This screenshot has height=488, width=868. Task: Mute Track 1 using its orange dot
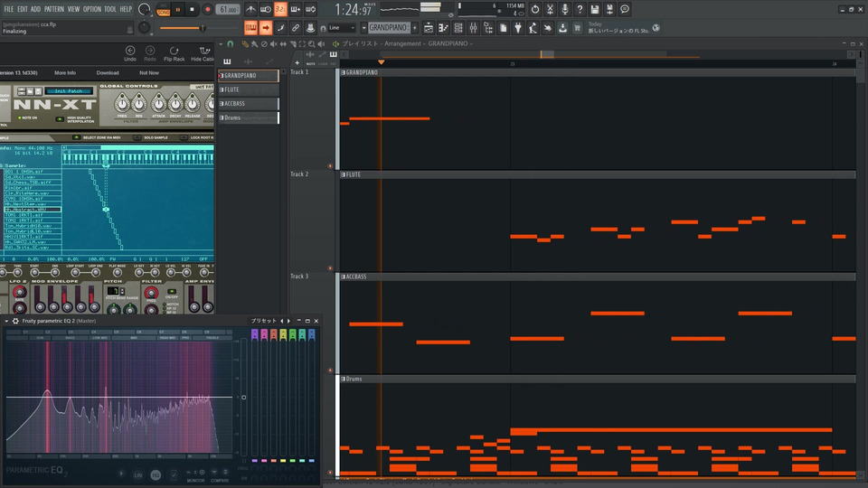[x=331, y=166]
